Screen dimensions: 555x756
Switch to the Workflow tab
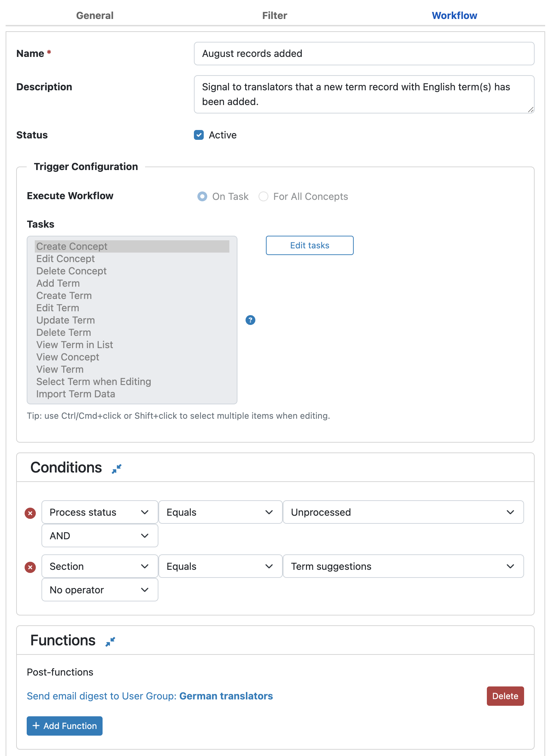455,15
